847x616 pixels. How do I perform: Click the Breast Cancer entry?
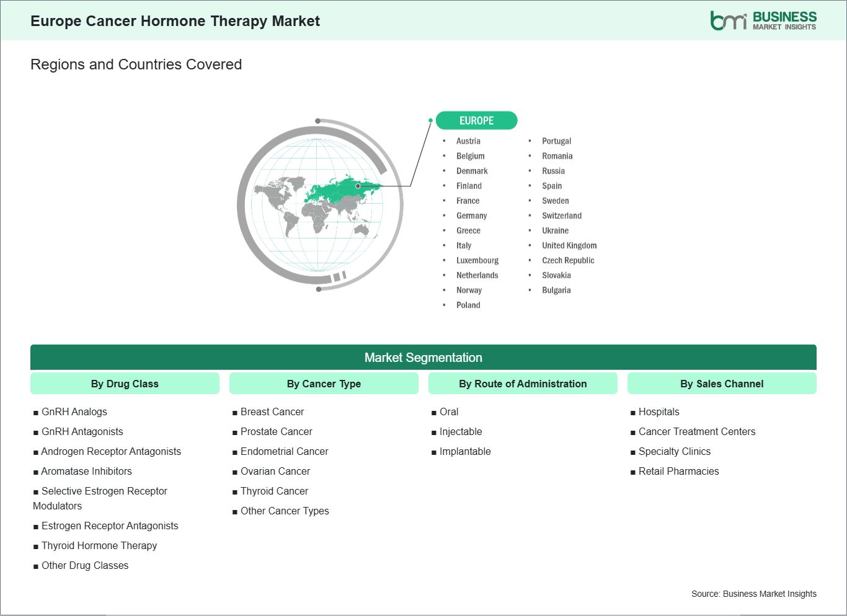coord(272,412)
